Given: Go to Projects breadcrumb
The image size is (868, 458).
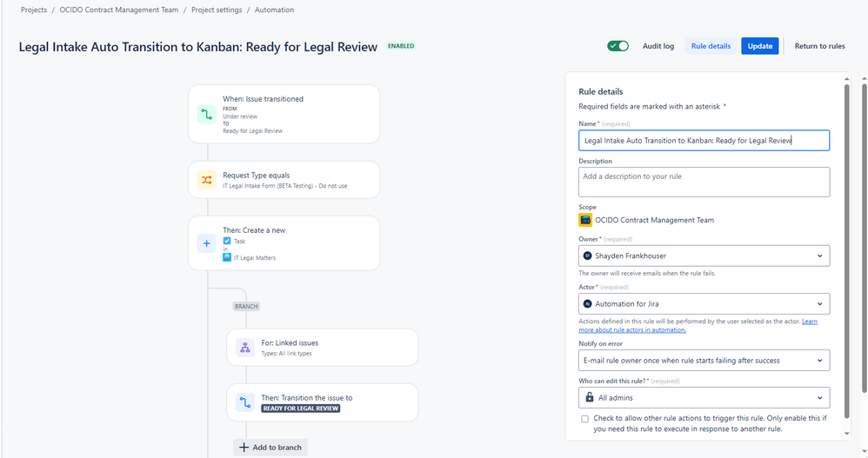Looking at the screenshot, I should click(34, 10).
